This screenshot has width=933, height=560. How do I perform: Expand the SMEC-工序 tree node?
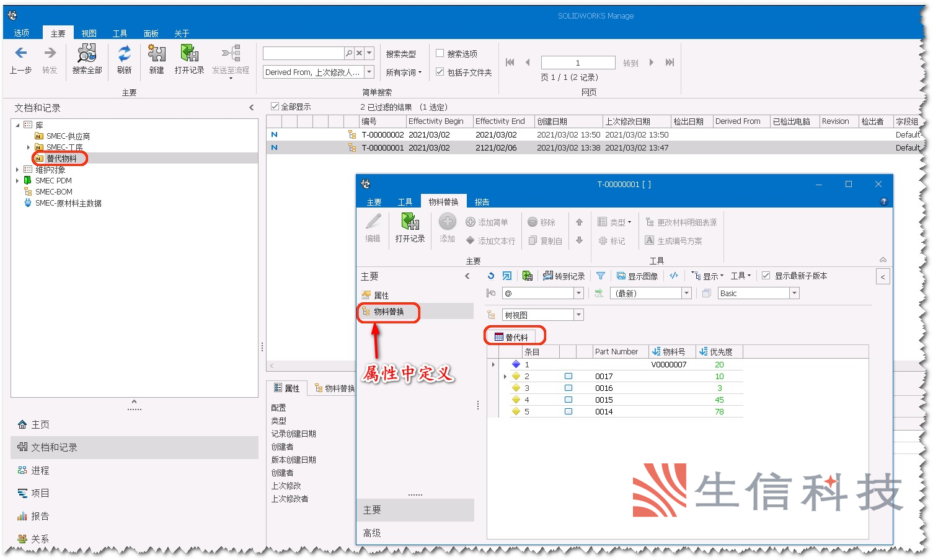click(x=28, y=147)
